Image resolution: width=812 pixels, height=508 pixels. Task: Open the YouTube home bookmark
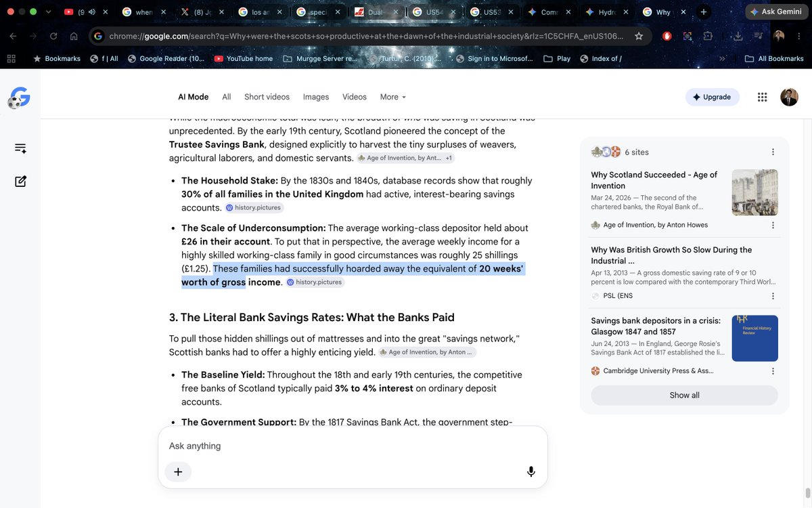pos(243,59)
